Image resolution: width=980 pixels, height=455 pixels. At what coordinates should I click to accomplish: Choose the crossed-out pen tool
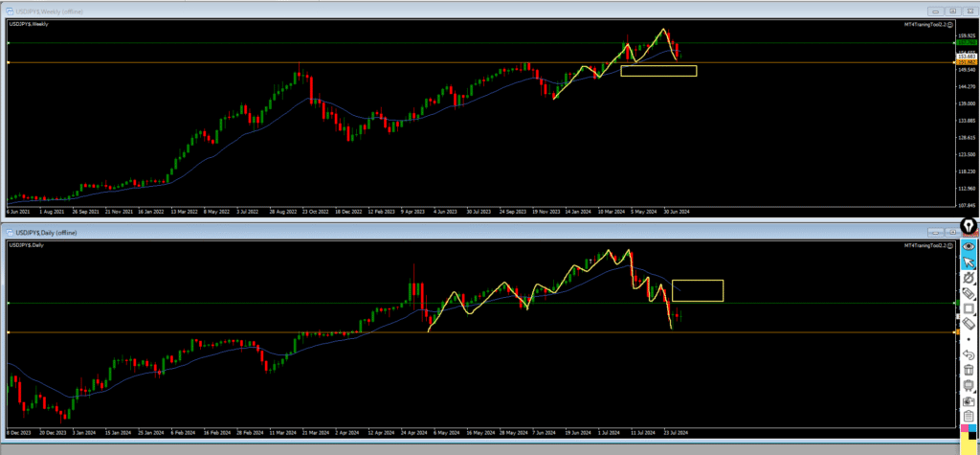coord(969,278)
